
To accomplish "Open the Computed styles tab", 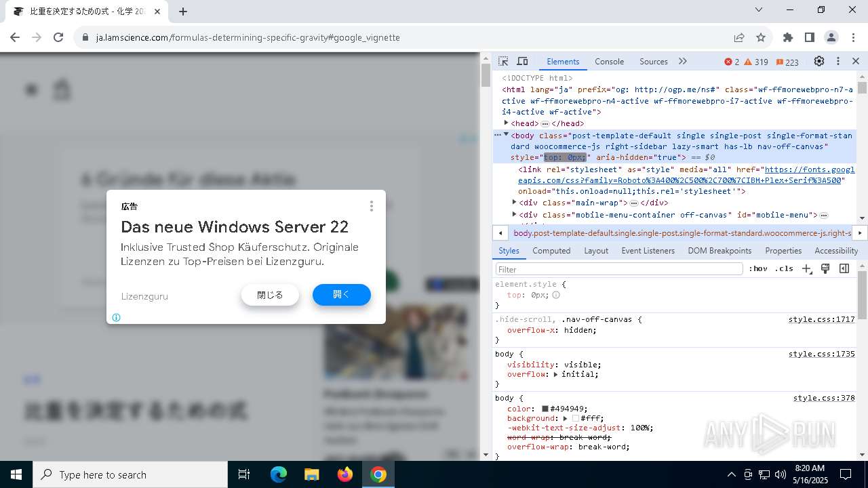I will coord(551,250).
